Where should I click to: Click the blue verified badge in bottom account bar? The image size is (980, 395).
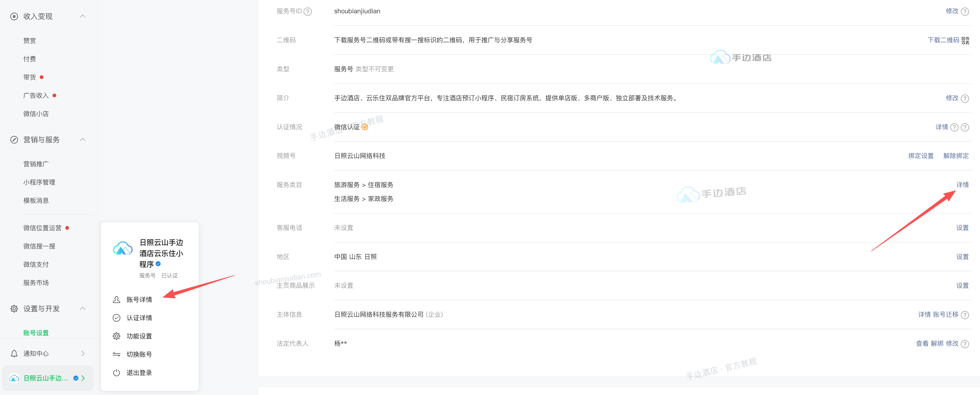click(76, 378)
